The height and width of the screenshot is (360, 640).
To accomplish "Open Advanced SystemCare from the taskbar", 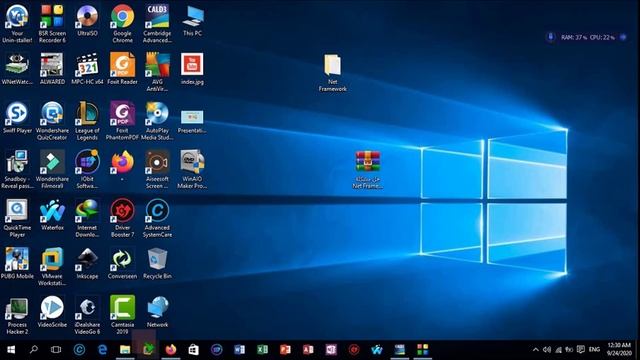I will click(x=79, y=350).
